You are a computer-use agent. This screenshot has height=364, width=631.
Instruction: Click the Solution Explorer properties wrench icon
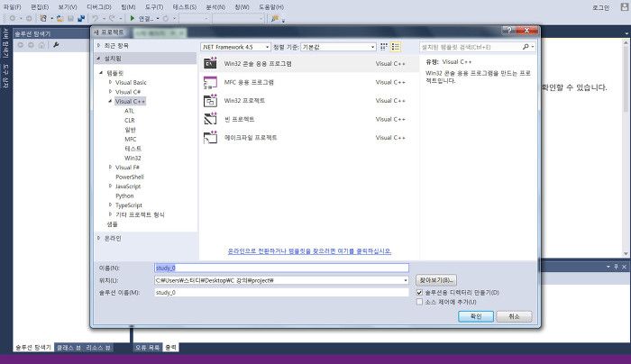pyautogui.click(x=56, y=45)
